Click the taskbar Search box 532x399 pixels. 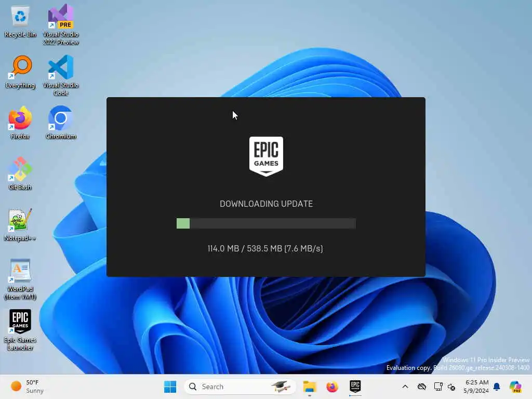pos(240,387)
